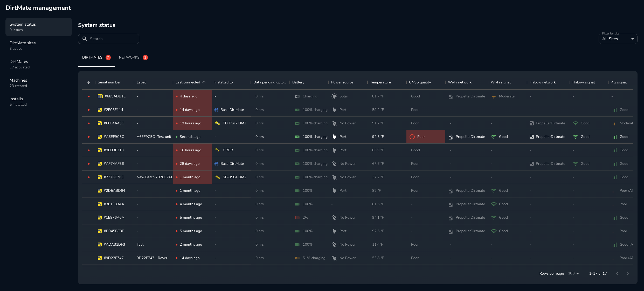Switch to the NETWORKS tab
Image resolution: width=644 pixels, height=291 pixels.
coord(133,58)
